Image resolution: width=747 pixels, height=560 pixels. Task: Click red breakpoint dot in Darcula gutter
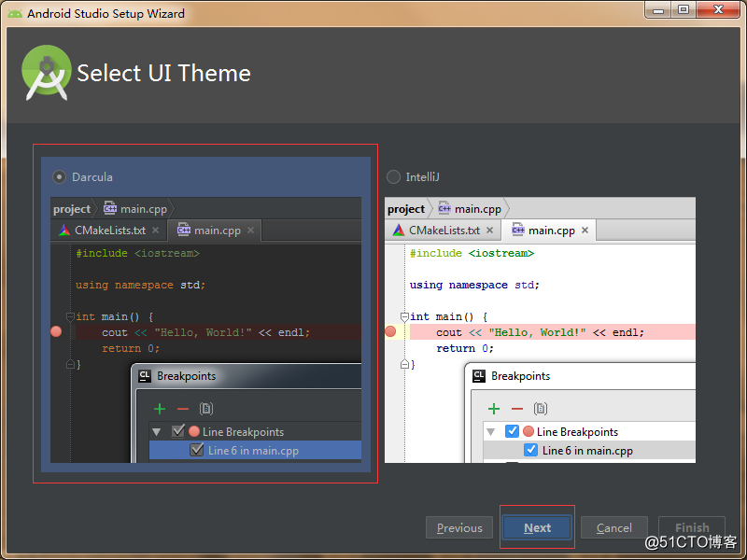(56, 331)
